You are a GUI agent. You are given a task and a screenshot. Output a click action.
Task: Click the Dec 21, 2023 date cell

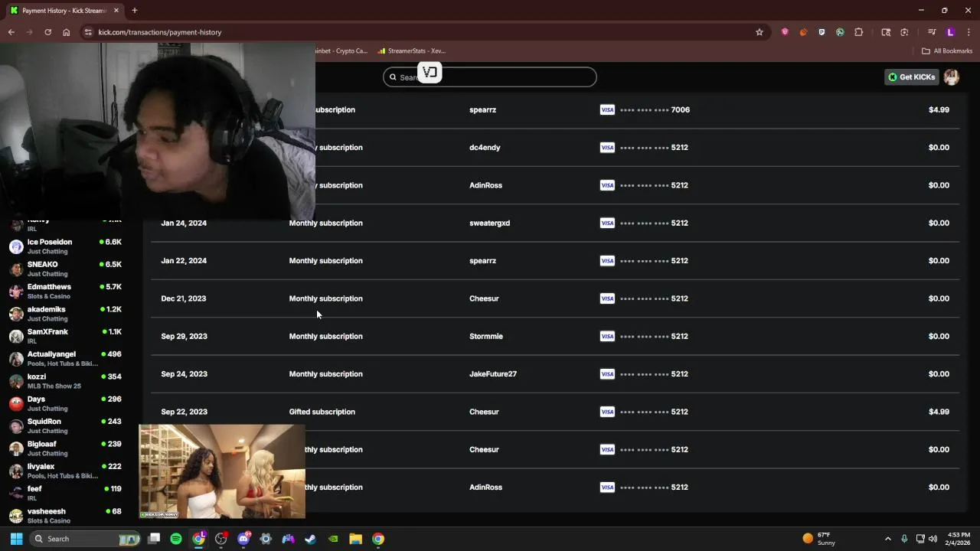click(184, 298)
